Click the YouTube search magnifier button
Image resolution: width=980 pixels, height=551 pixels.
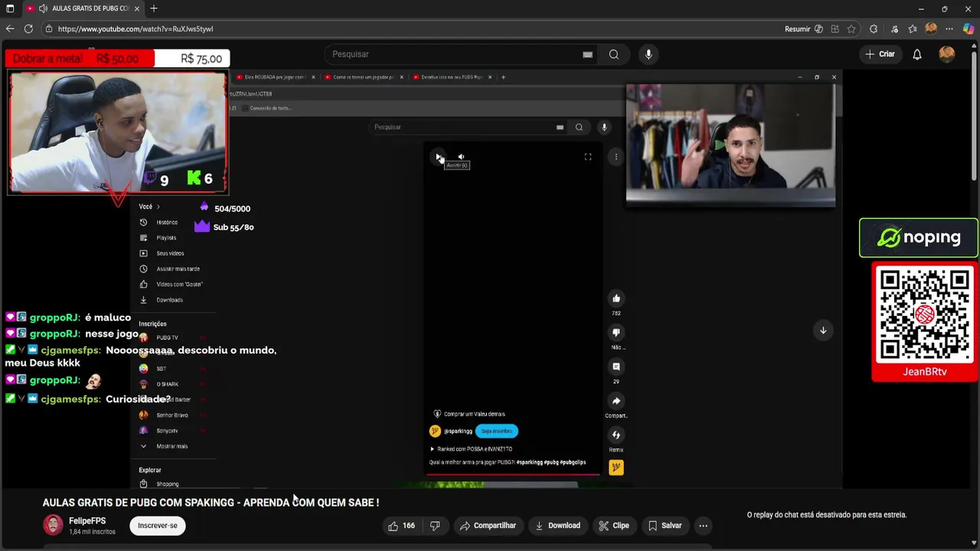click(x=614, y=54)
